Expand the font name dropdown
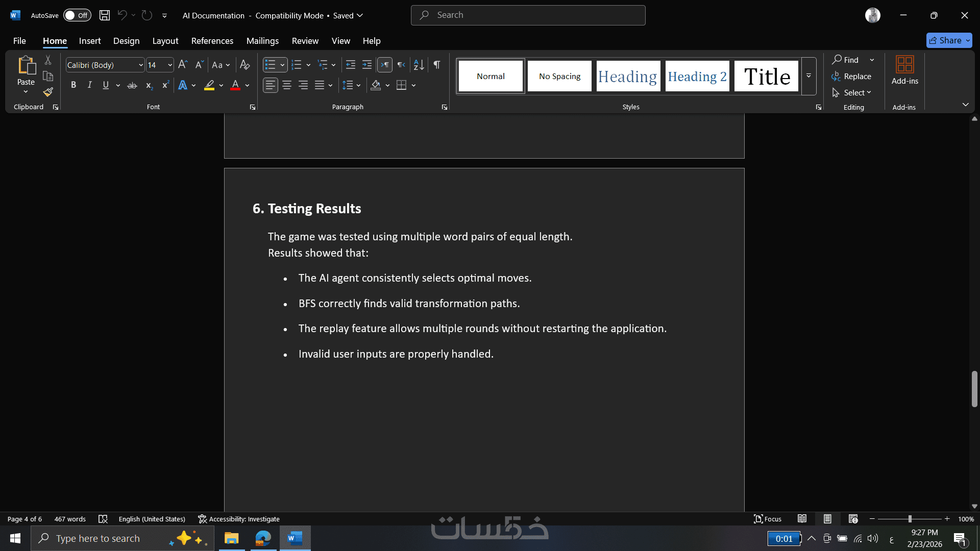Viewport: 980px width, 551px height. (141, 65)
